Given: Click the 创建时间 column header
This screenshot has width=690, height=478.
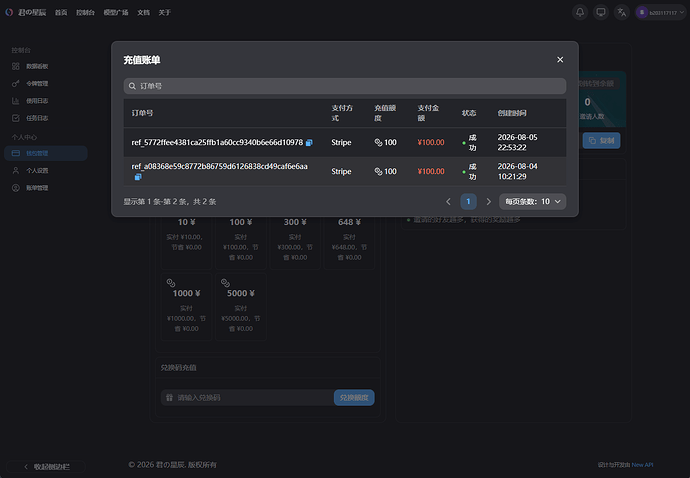Looking at the screenshot, I should pos(512,113).
